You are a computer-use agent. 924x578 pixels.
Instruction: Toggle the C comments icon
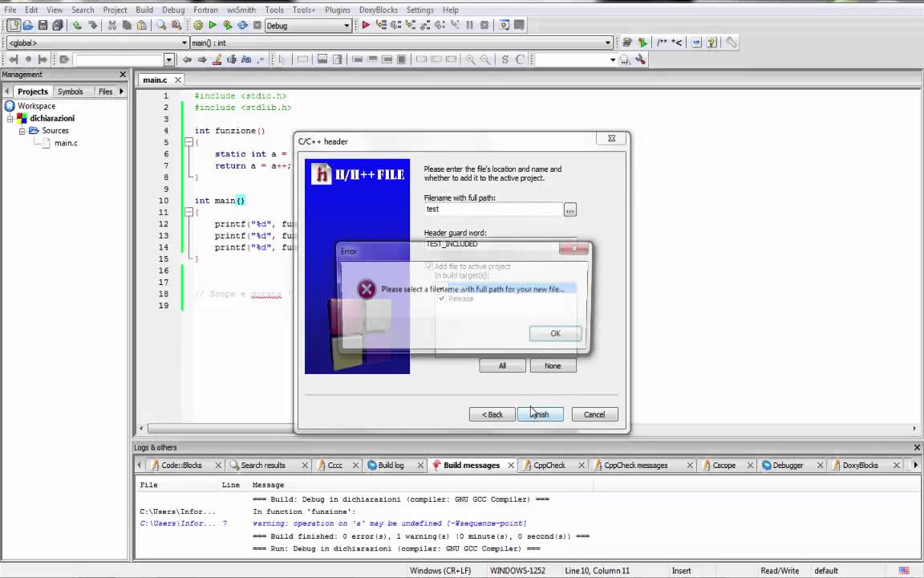click(x=520, y=59)
